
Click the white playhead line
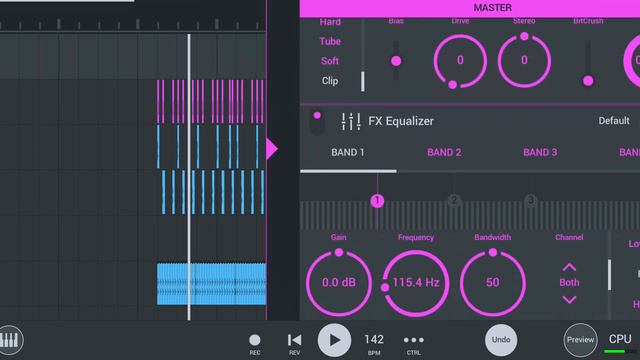[189, 177]
